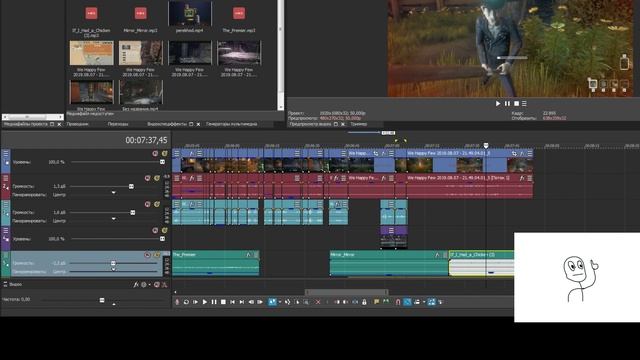Switch to the Переходы tab
Screen dimensions: 640x360
pyautogui.click(x=118, y=124)
